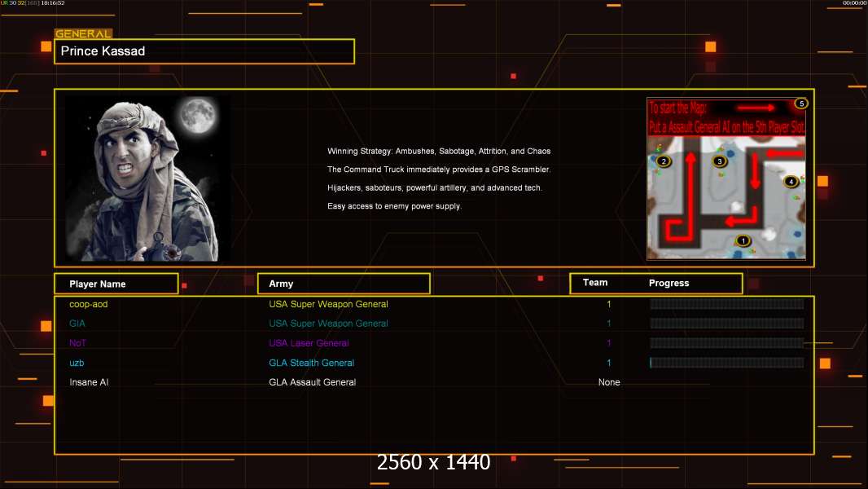Viewport: 868px width, 489px height.
Task: Select player name uzb
Action: [77, 363]
